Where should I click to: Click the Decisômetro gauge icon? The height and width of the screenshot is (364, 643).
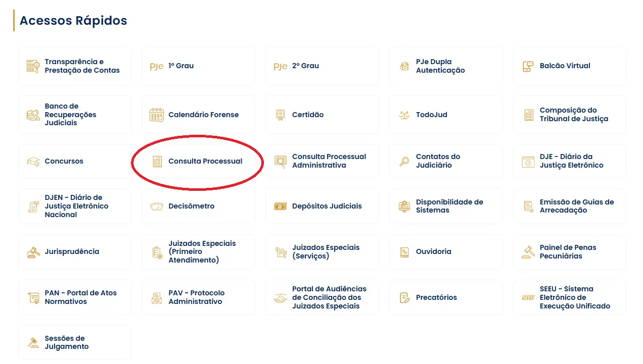click(x=157, y=206)
